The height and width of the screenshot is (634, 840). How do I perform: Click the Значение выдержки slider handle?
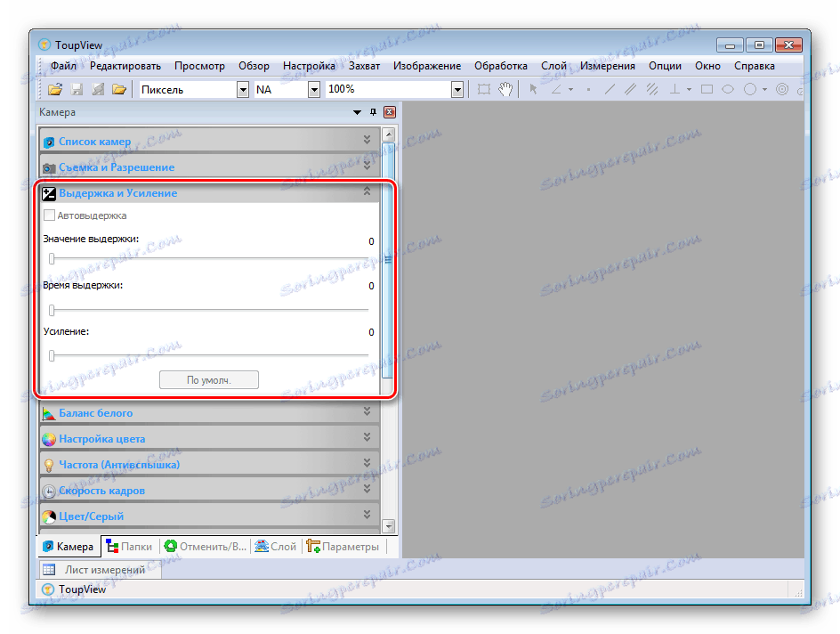coord(52,259)
